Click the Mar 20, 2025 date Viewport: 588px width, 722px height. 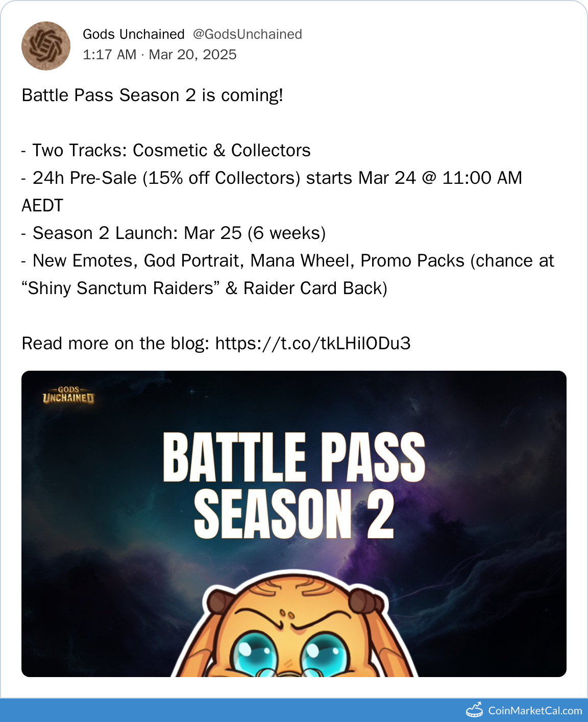point(193,55)
